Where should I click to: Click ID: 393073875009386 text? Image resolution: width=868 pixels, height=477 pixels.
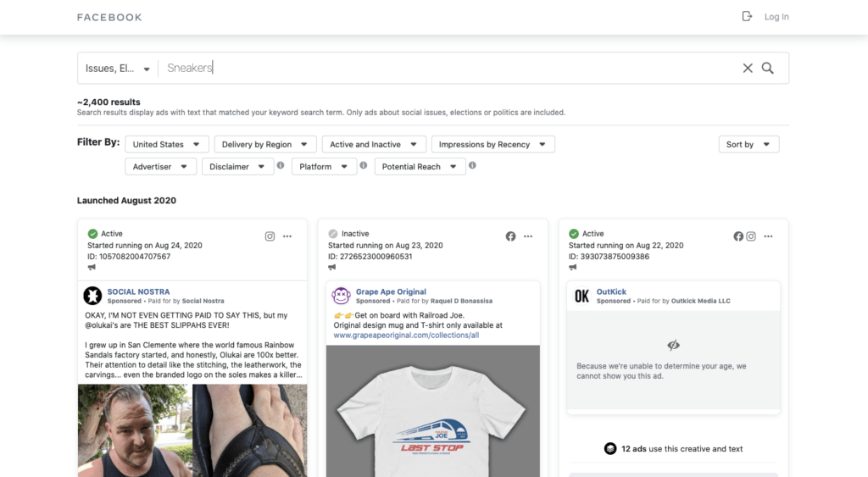(x=609, y=257)
